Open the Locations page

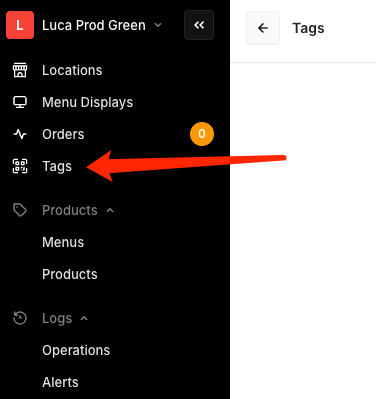tap(72, 70)
